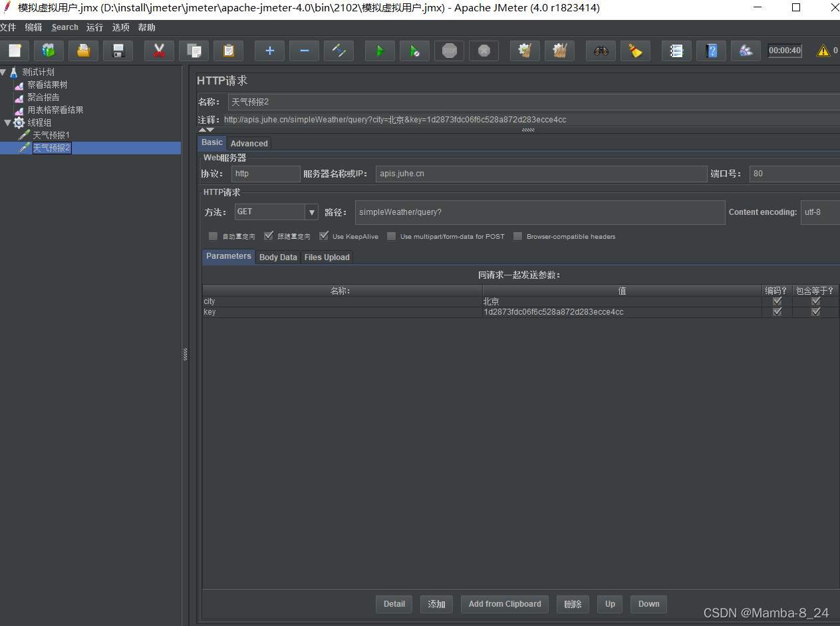
Task: Collapse the 测试计划 tree node
Action: (3, 72)
